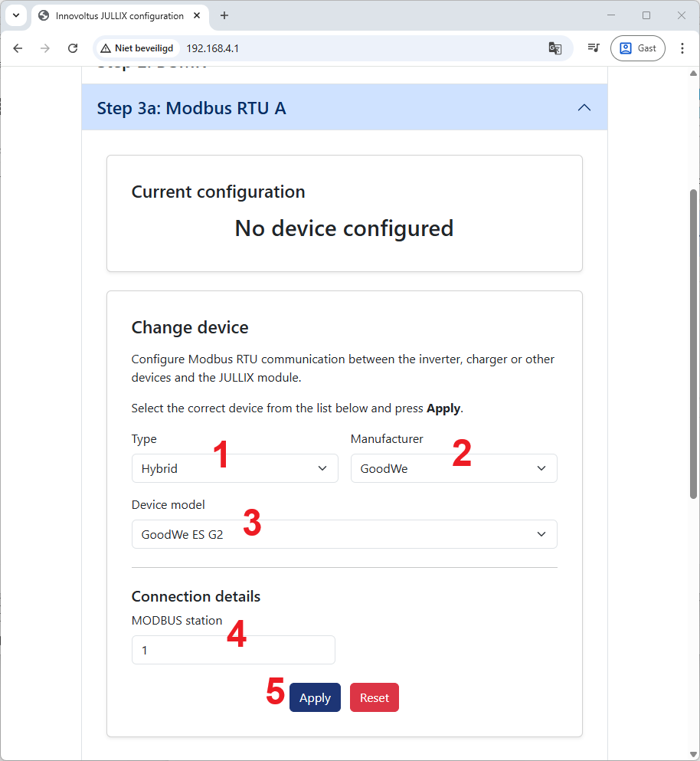Open the Type dropdown showing Hybrid
Viewport: 700px width, 761px height.
[x=234, y=469]
